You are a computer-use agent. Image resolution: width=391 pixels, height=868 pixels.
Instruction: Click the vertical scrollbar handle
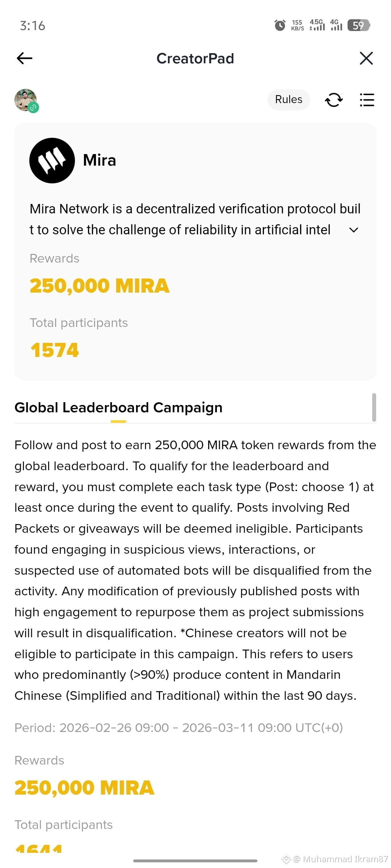tap(374, 407)
